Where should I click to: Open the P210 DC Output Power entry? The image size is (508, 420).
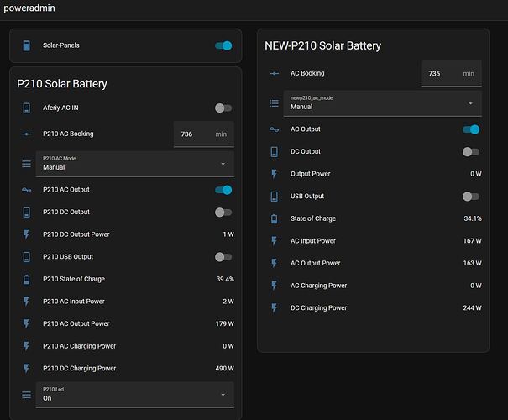(126, 234)
